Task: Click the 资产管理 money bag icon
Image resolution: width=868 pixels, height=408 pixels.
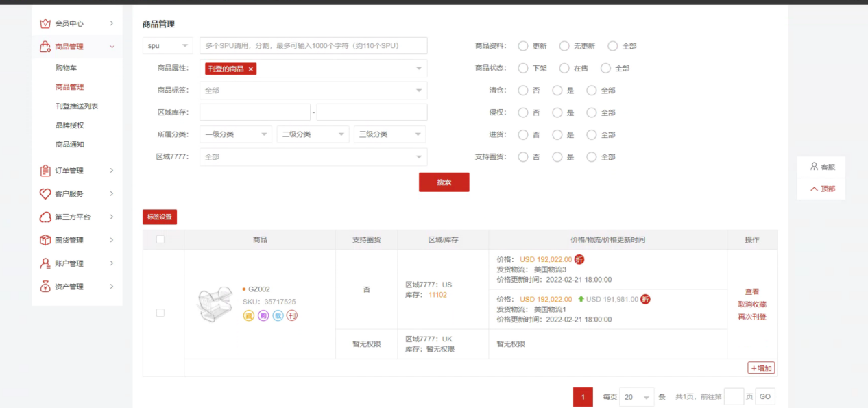Action: pos(45,287)
